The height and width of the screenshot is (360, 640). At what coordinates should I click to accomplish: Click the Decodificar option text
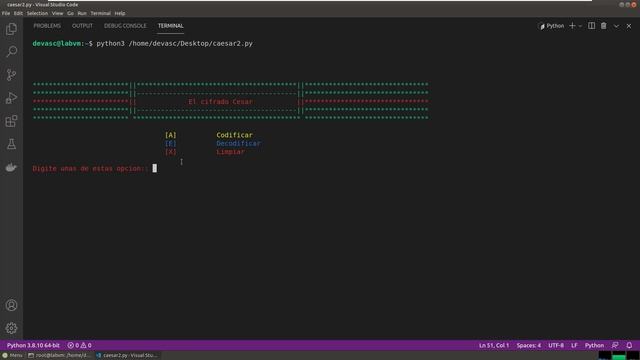coord(238,143)
